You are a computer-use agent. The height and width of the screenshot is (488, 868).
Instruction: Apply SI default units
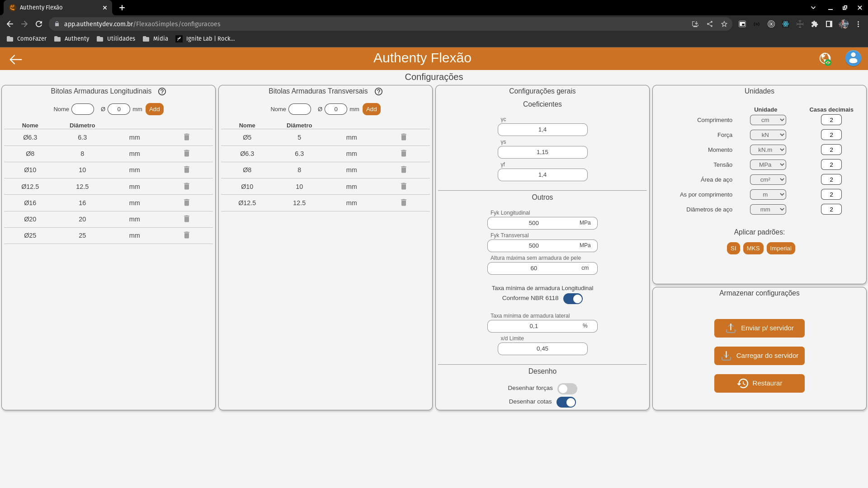733,249
